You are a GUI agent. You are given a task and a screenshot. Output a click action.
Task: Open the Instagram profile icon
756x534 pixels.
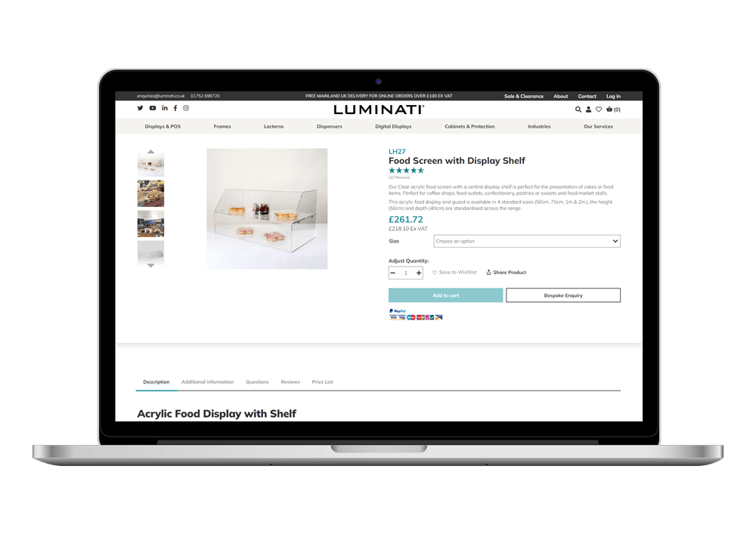tap(186, 108)
